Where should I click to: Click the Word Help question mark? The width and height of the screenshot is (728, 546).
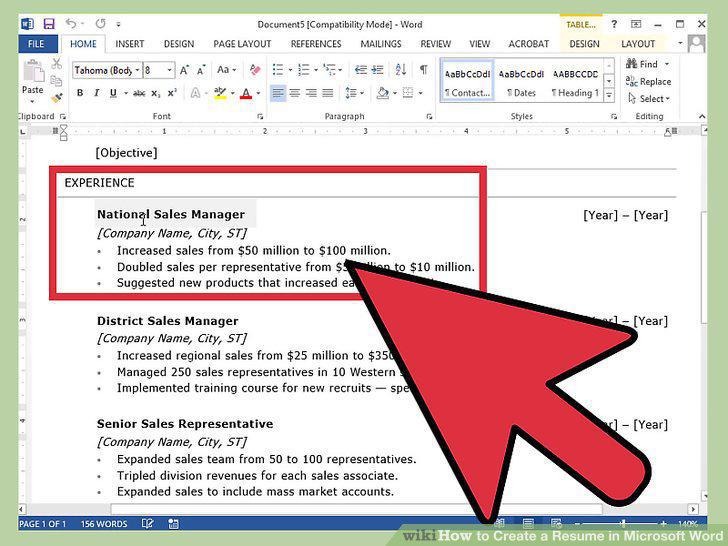614,24
